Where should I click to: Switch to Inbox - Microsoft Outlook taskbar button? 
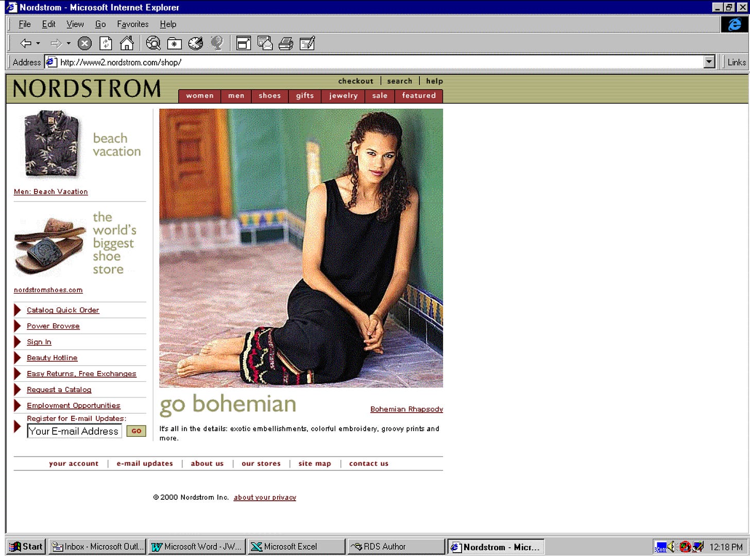click(98, 547)
